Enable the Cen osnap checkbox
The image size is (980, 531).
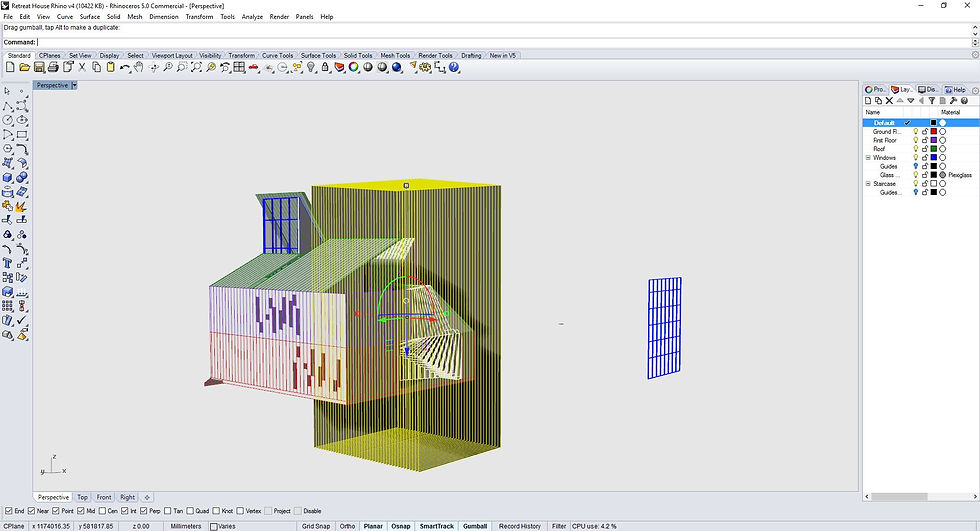[x=102, y=511]
